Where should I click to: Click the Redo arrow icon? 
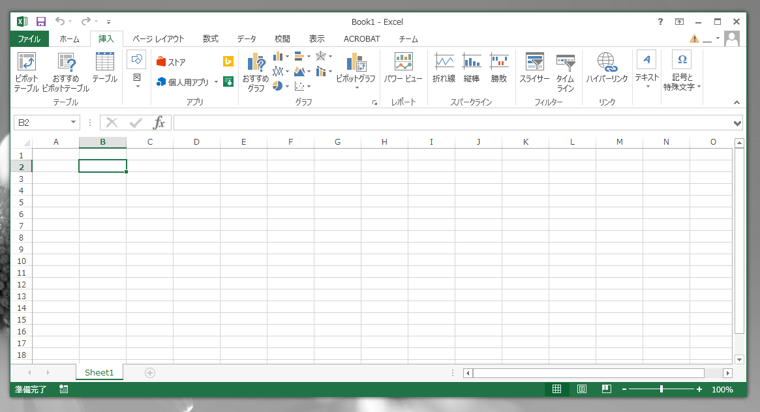(86, 21)
